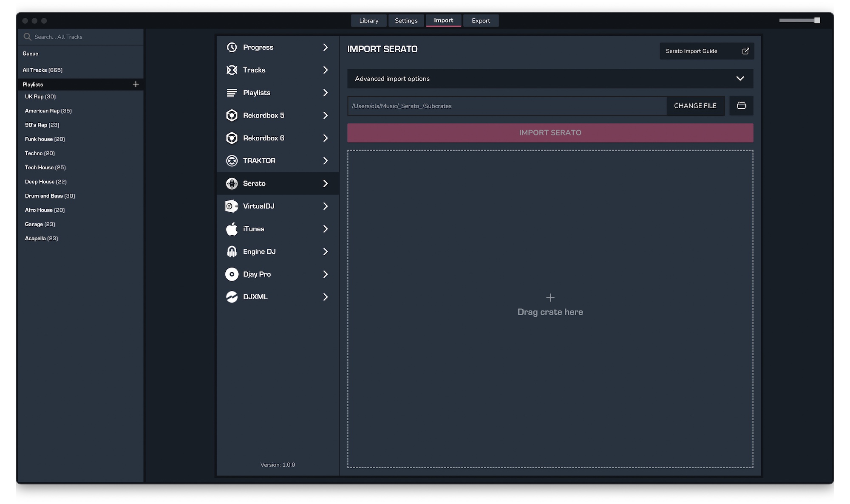Open folder browser icon next to Change File

[741, 106]
